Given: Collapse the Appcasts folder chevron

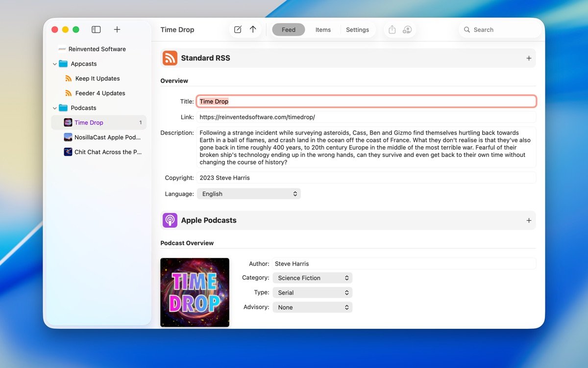Looking at the screenshot, I should [x=54, y=64].
